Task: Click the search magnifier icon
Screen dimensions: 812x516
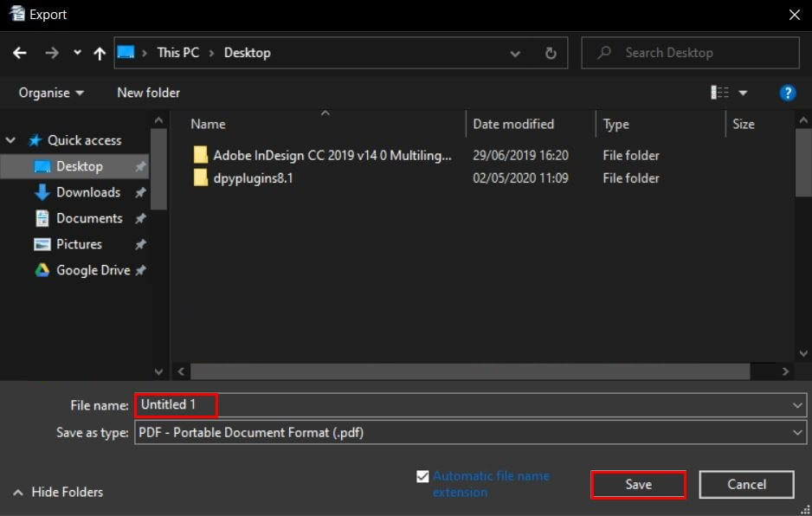Action: click(603, 53)
